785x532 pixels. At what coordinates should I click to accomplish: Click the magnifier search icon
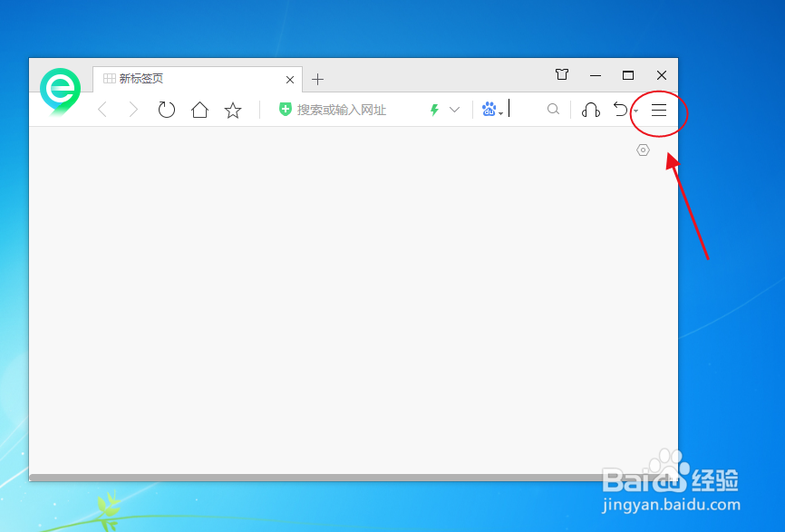point(553,109)
